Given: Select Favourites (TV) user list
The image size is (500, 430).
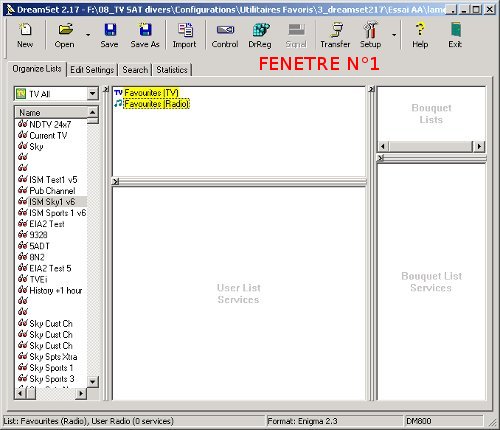Looking at the screenshot, I should 151,93.
